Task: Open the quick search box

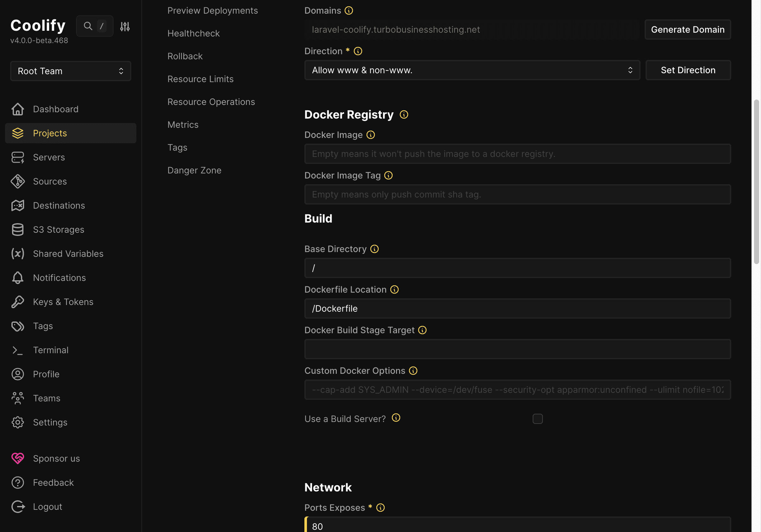Action: point(95,26)
